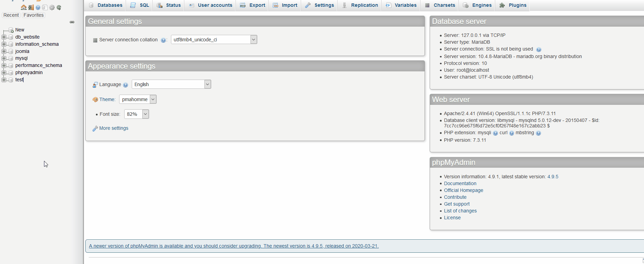
Task: Click the log out door icon
Action: (31, 8)
